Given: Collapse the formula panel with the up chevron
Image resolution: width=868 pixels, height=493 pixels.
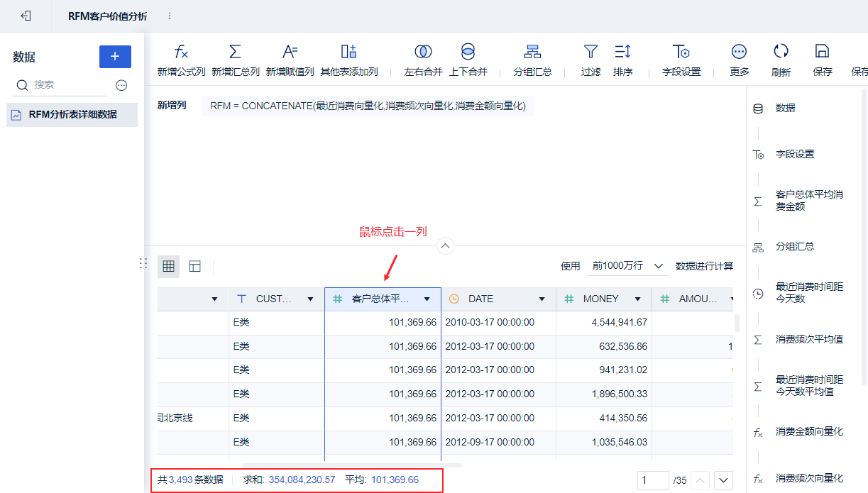Looking at the screenshot, I should point(445,246).
